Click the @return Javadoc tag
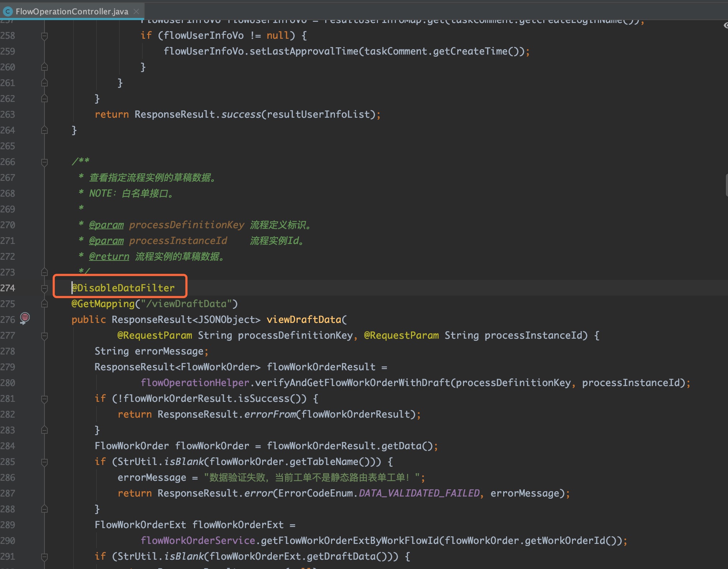Image resolution: width=728 pixels, height=569 pixels. (109, 257)
